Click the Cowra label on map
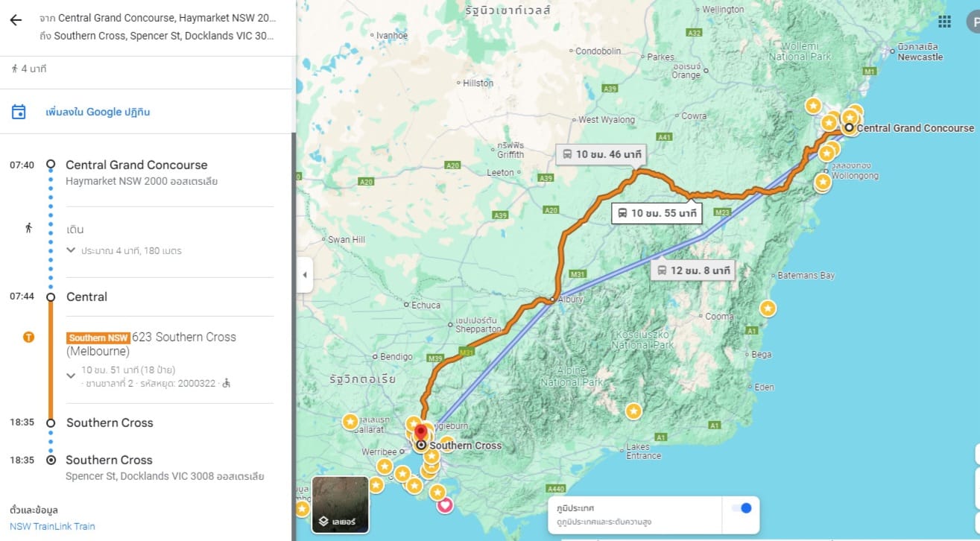This screenshot has width=980, height=541. tap(693, 116)
